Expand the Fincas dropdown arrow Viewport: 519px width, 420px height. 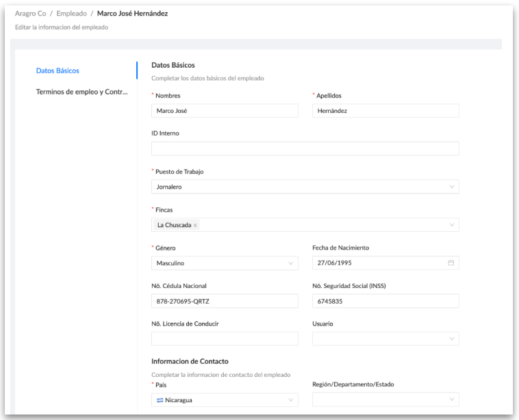coord(451,225)
